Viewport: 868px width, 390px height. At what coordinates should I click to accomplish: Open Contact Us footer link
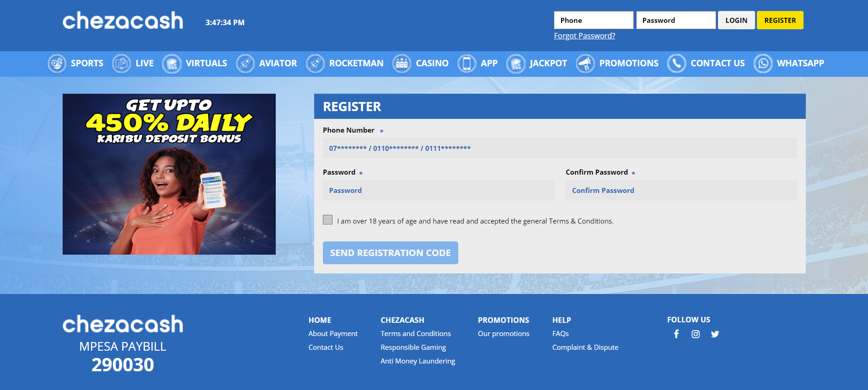[x=326, y=347]
